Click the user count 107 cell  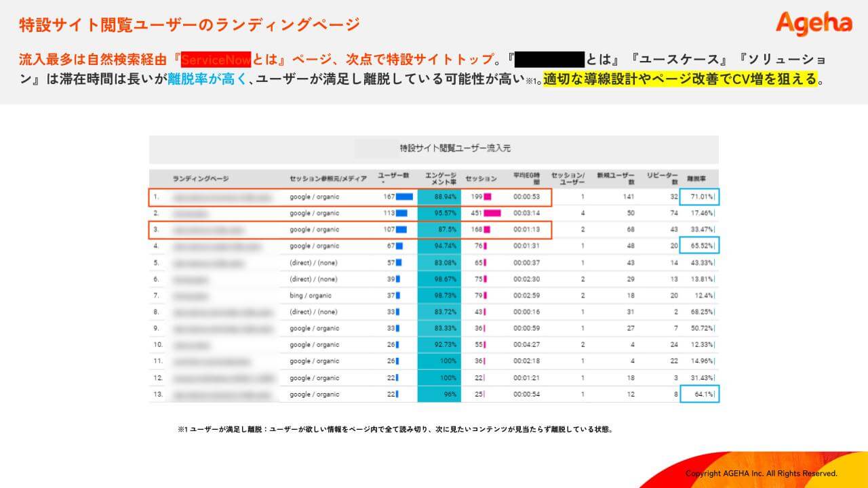[x=389, y=229]
